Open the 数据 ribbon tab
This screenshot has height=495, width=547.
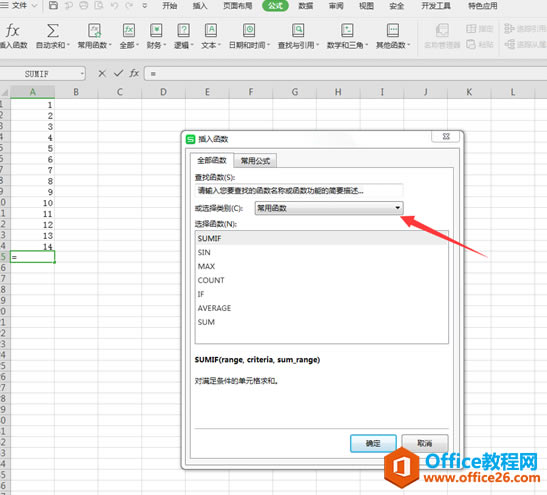click(306, 6)
